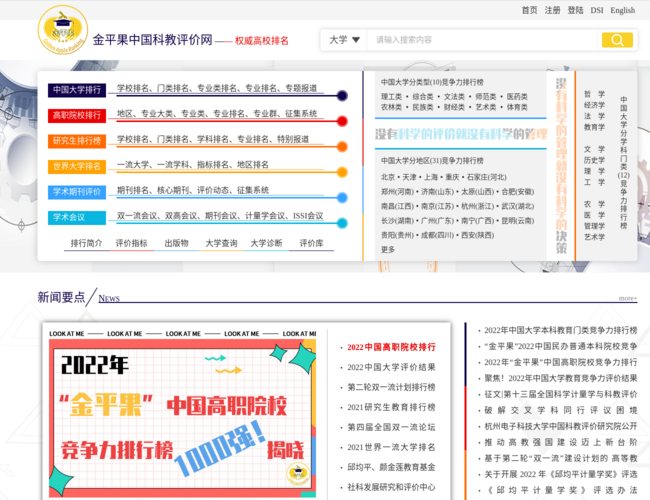The image size is (650, 500).
Task: Click cyan dot ending 学术会议 line
Action: pyautogui.click(x=342, y=223)
